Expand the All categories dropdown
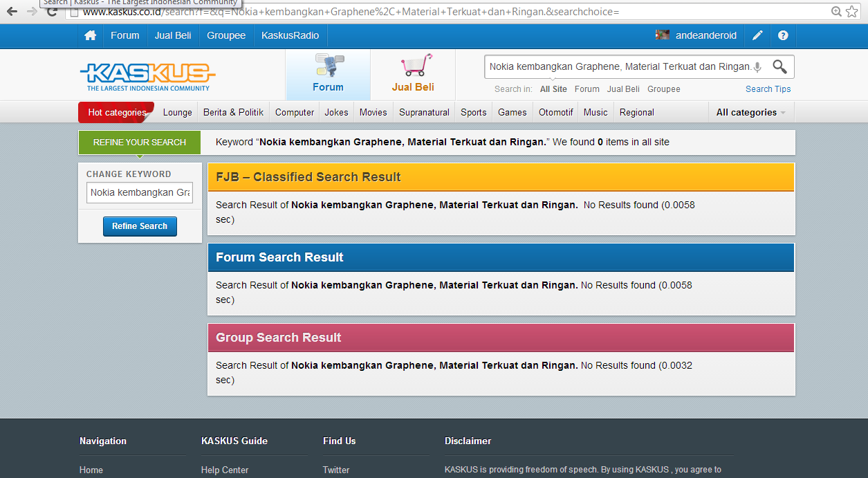 (x=751, y=112)
